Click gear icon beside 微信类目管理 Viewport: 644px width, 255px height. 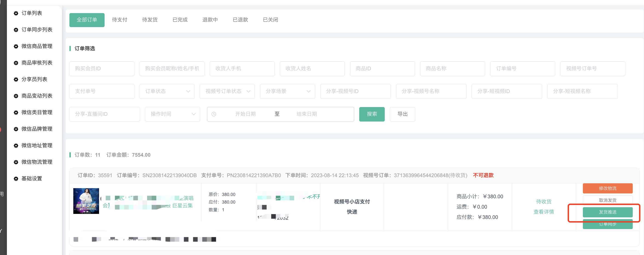(x=16, y=113)
